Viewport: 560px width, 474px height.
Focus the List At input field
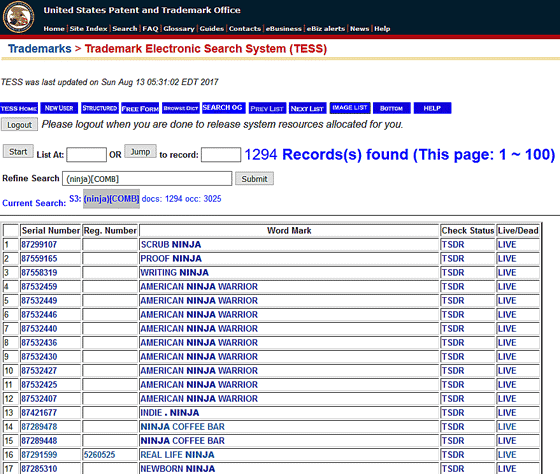pos(86,155)
